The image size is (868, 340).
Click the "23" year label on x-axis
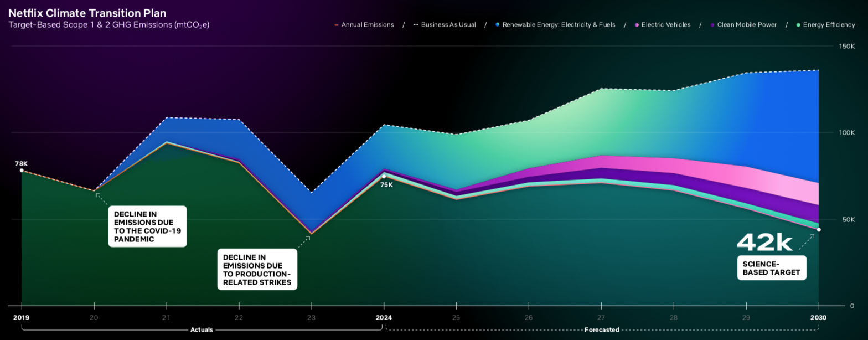coord(311,318)
